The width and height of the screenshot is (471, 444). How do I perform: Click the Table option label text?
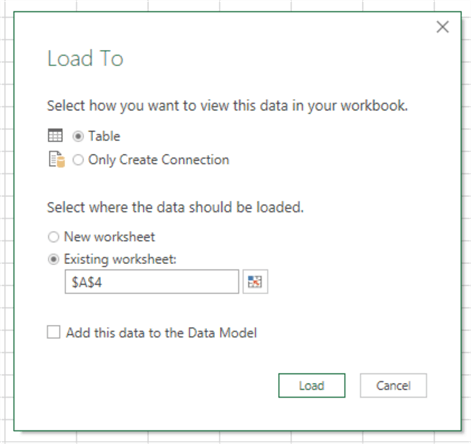pyautogui.click(x=104, y=136)
